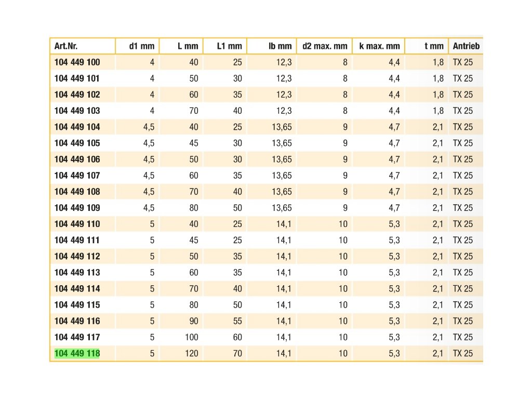Click k max value 5,3 in row 104 449 114
The image size is (532, 399).
[x=394, y=288]
